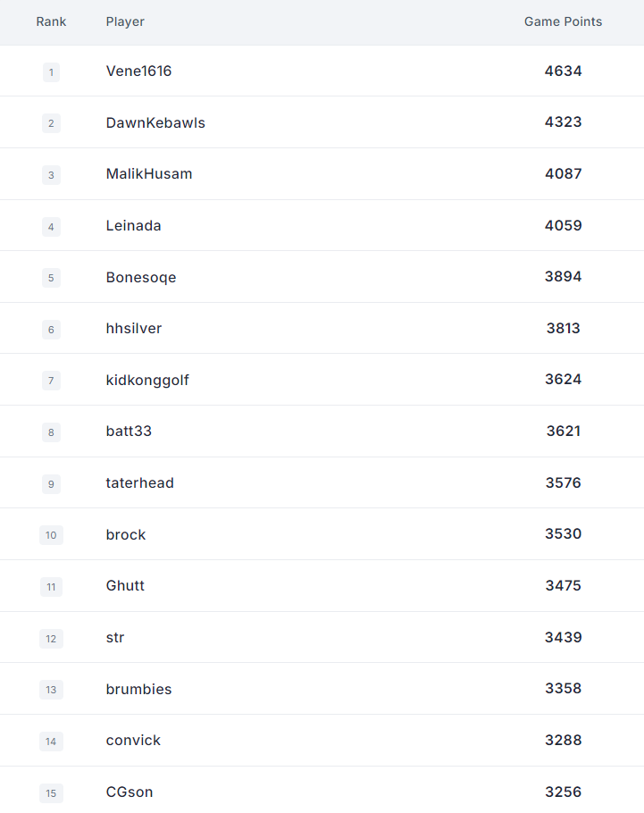The image size is (644, 813).
Task: Click Ghutt's game points 3475
Action: click(x=563, y=585)
